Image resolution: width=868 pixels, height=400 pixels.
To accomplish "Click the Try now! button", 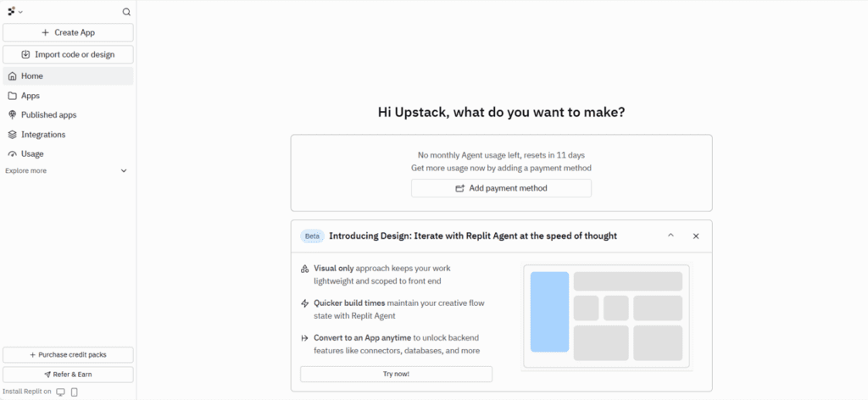I will [396, 374].
